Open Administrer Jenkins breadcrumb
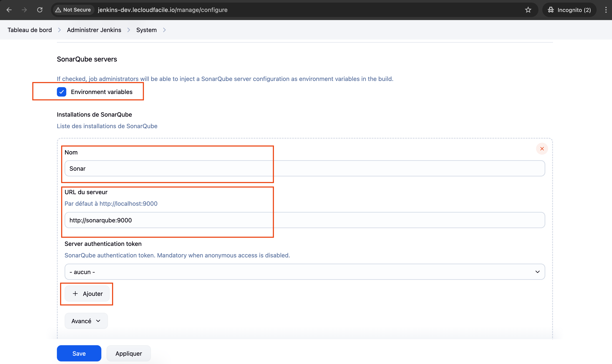Image resolution: width=612 pixels, height=364 pixels. [x=94, y=30]
